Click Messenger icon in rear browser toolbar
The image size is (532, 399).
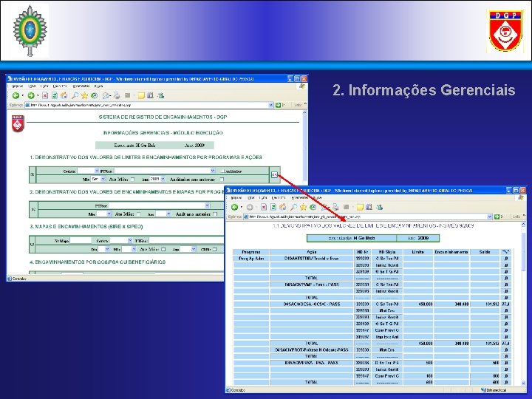coord(161,95)
